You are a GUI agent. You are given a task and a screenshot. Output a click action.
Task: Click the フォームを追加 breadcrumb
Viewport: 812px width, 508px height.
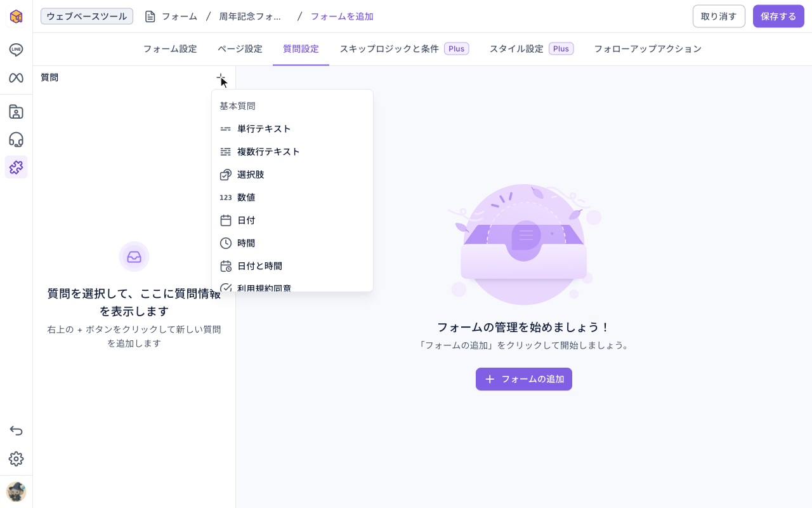[x=342, y=17]
